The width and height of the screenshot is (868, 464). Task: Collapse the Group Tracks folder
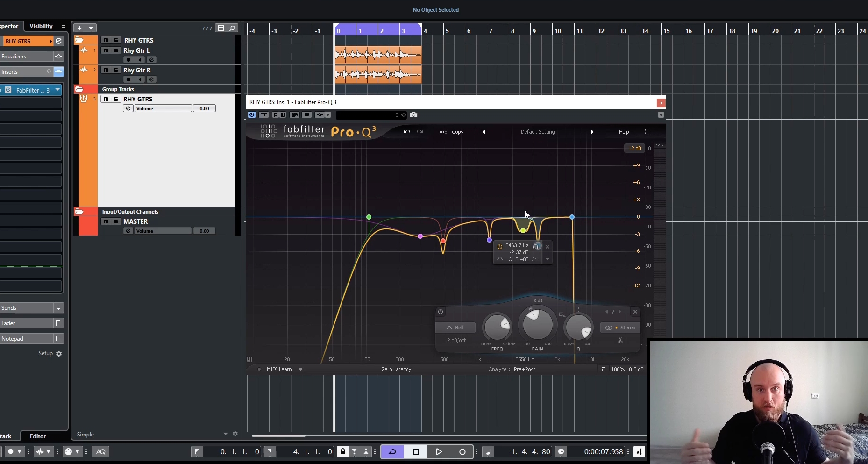pyautogui.click(x=79, y=89)
